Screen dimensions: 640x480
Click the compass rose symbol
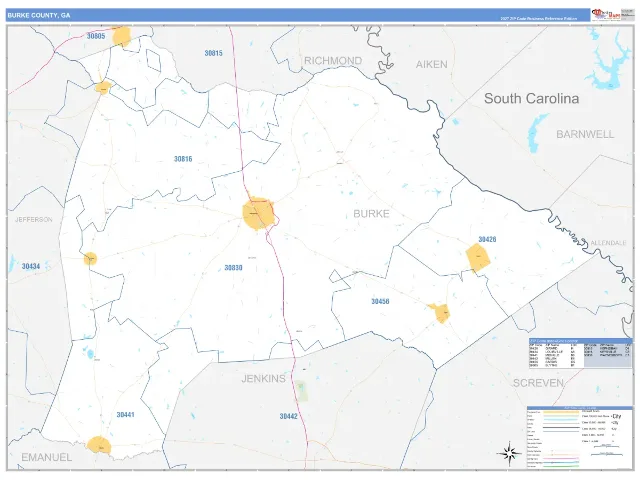509,453
